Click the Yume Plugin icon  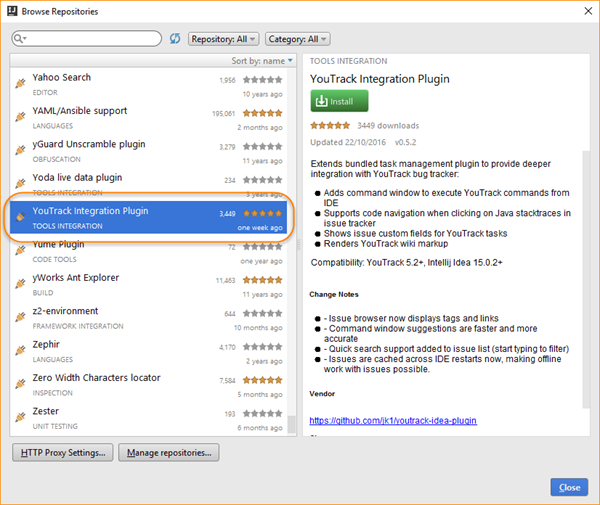pyautogui.click(x=20, y=250)
